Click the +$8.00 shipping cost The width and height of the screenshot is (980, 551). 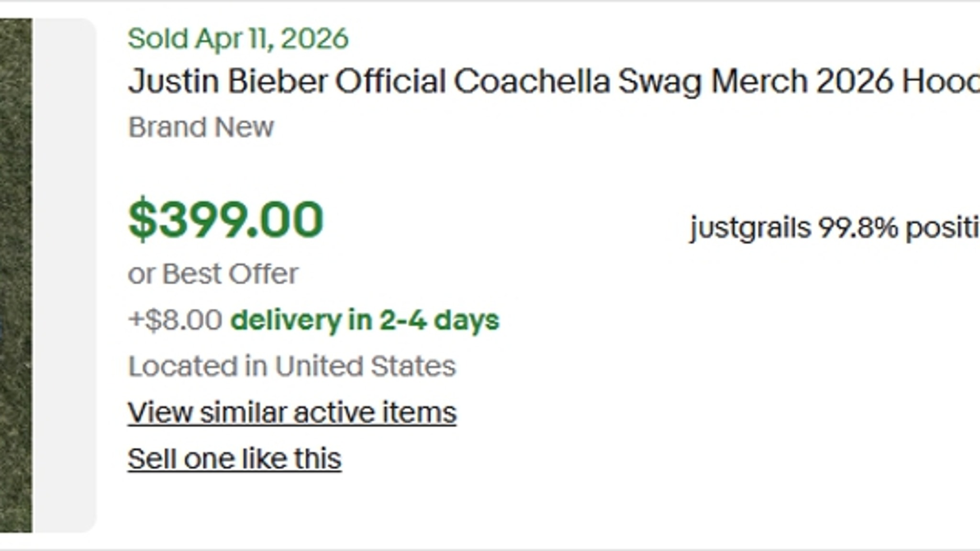tap(175, 320)
